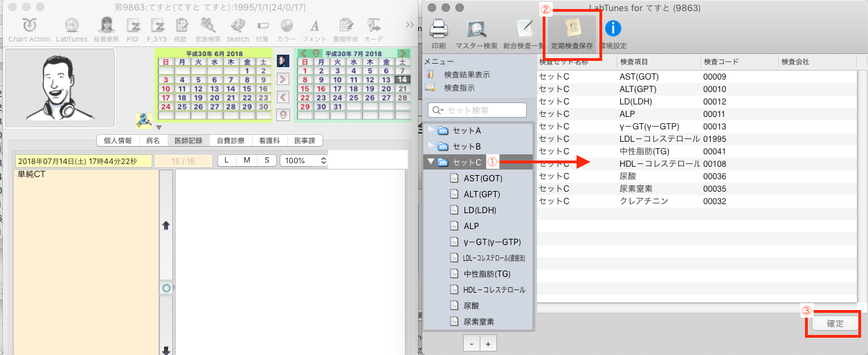Image resolution: width=868 pixels, height=355 pixels.
Task: Open the 100% zoom dropdown
Action: [303, 161]
